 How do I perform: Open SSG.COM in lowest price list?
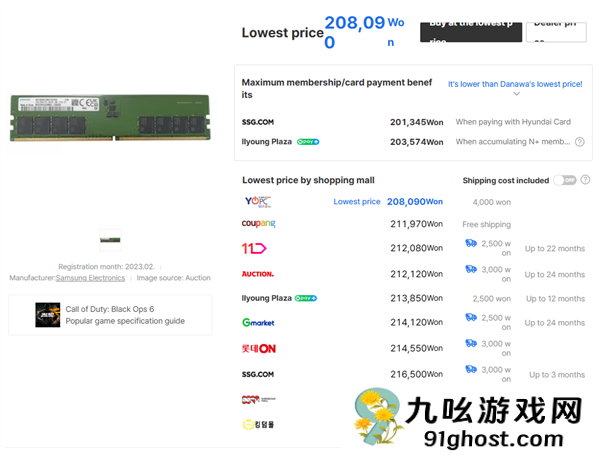[x=258, y=374]
